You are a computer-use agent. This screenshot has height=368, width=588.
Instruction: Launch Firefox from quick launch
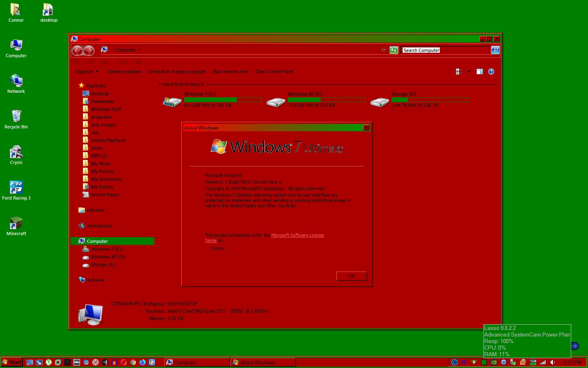(x=143, y=362)
